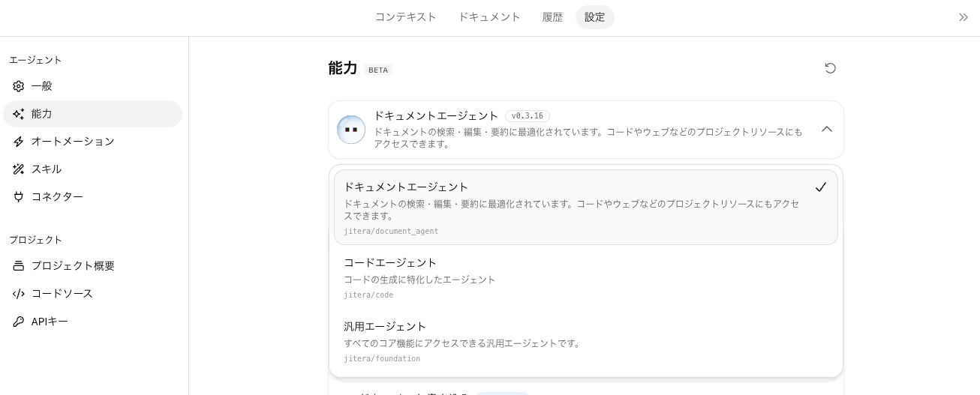Click the BETA badge next to 能力
Viewport: 980px width, 395px height.
pos(378,70)
